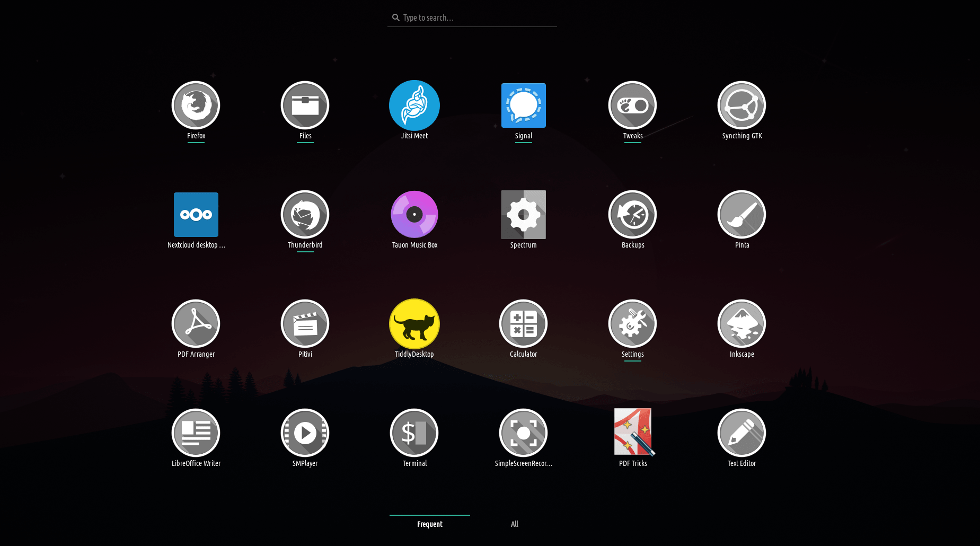Open Inkscape vector editor
This screenshot has height=546, width=980.
pos(741,324)
